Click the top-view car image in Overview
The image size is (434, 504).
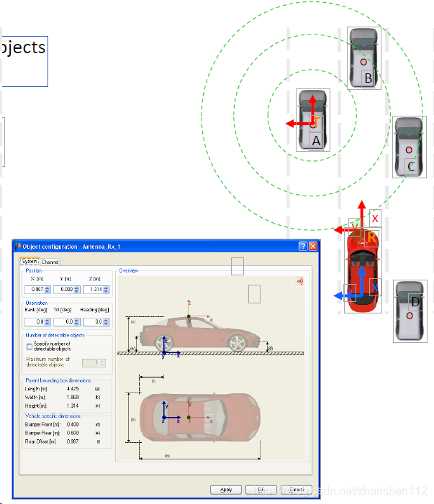pos(199,417)
